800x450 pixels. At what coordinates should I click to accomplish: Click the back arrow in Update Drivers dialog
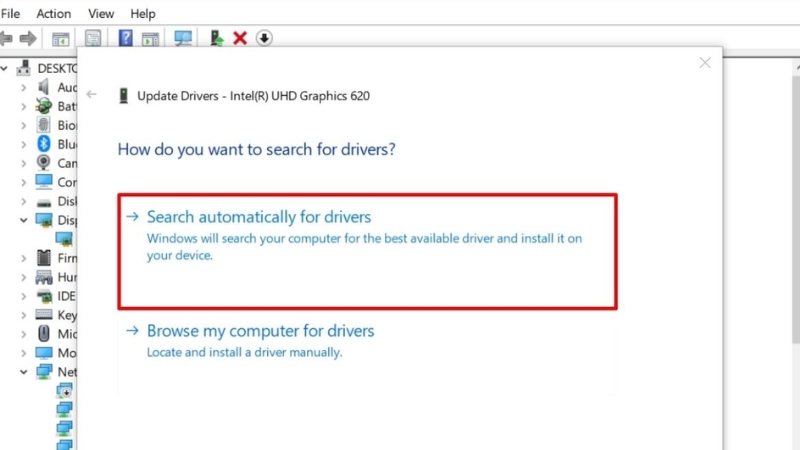coord(91,94)
